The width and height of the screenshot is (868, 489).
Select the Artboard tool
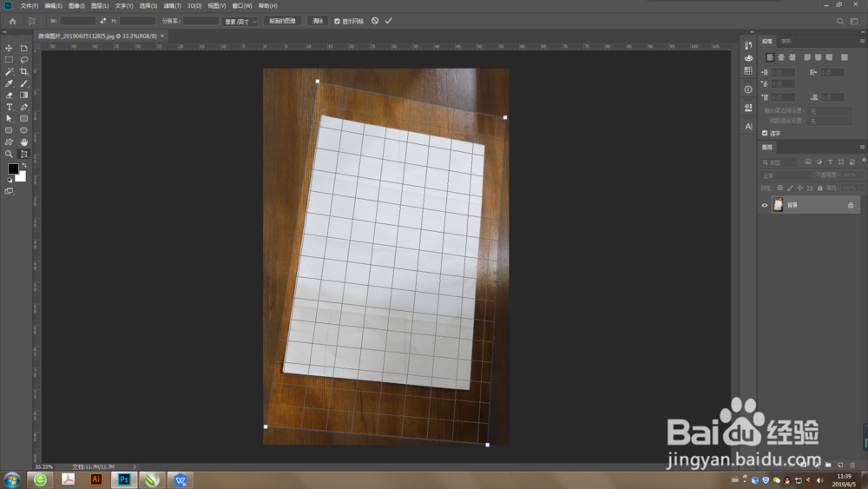point(23,48)
